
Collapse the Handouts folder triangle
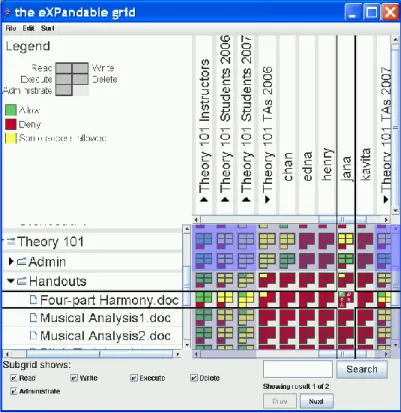[11, 281]
